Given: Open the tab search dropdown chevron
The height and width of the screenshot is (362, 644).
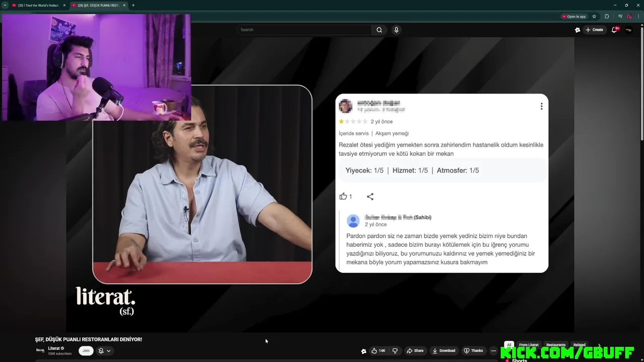Looking at the screenshot, I should [5, 5].
